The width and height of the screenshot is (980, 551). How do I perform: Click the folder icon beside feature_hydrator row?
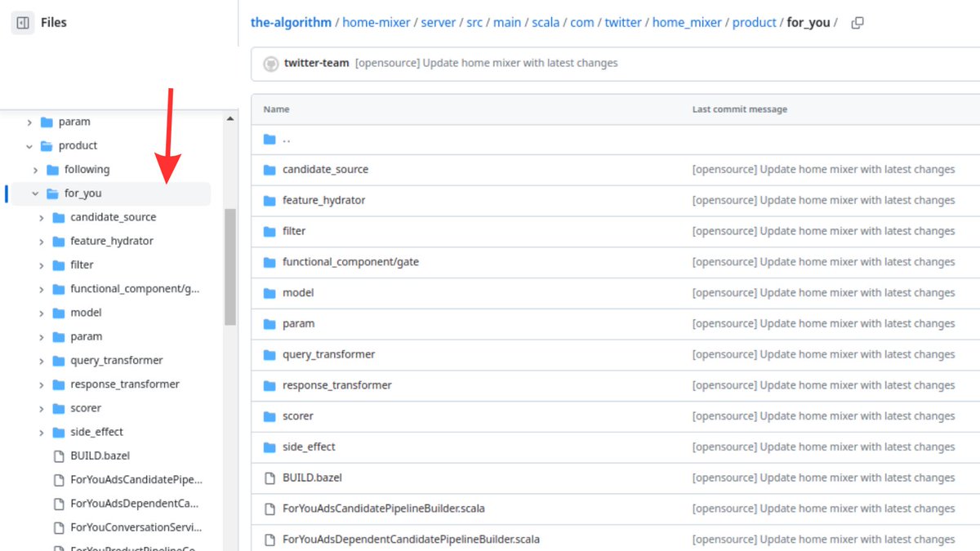(269, 200)
